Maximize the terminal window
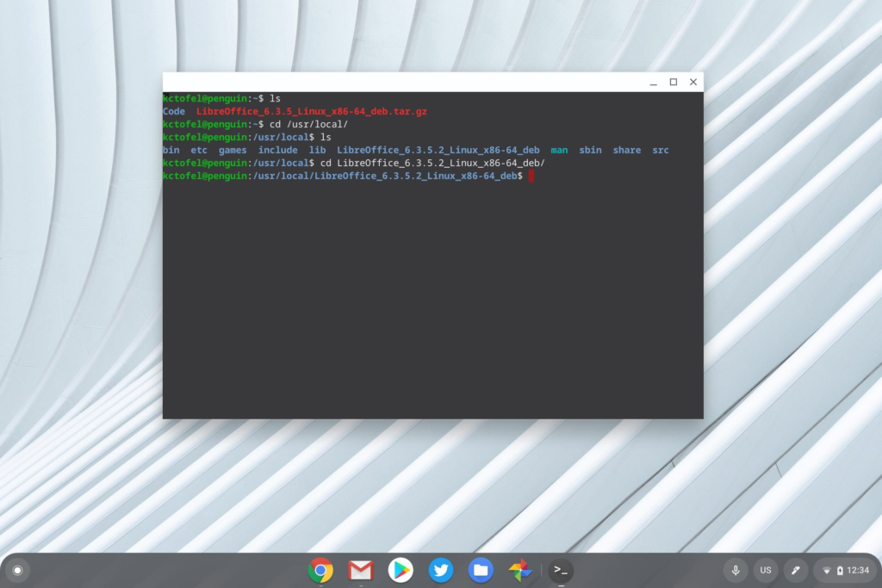Viewport: 882px width, 588px height. pyautogui.click(x=674, y=82)
